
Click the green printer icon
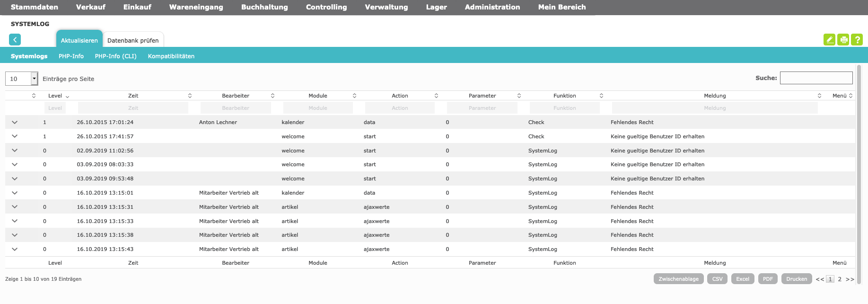point(843,40)
